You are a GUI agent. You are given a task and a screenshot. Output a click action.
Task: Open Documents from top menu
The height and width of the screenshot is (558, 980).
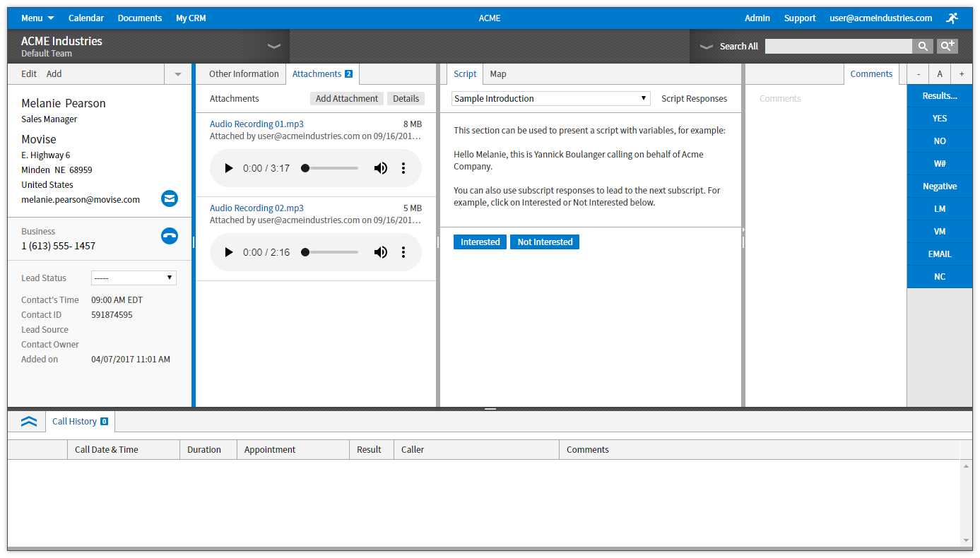pos(140,18)
